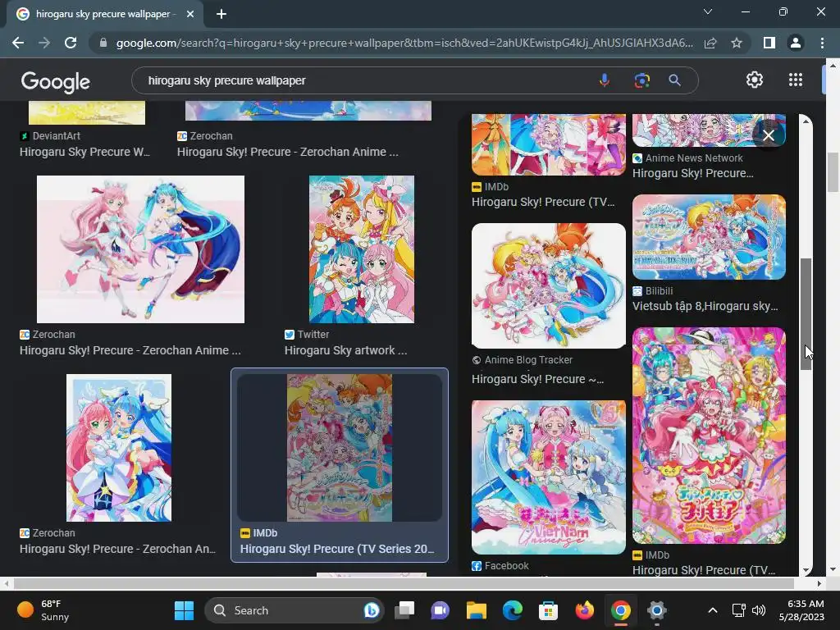840x630 pixels.
Task: Open the tab search dropdown chevron
Action: [708, 11]
